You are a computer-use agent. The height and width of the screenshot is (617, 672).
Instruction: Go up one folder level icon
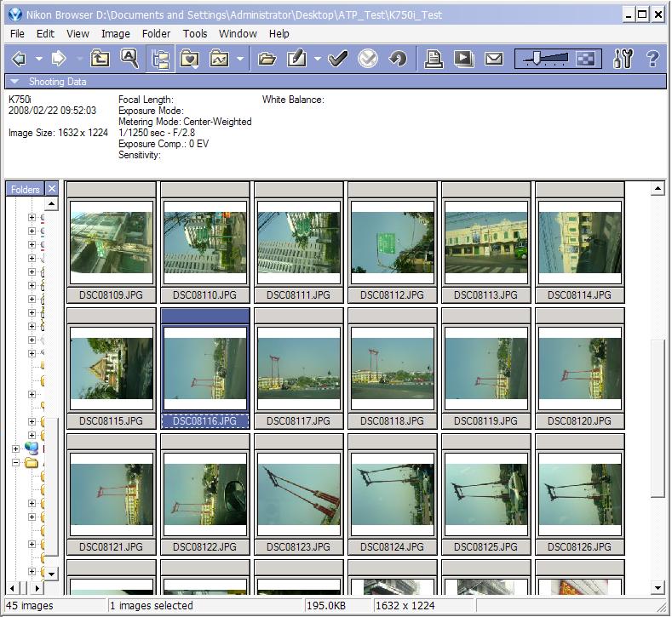(100, 59)
